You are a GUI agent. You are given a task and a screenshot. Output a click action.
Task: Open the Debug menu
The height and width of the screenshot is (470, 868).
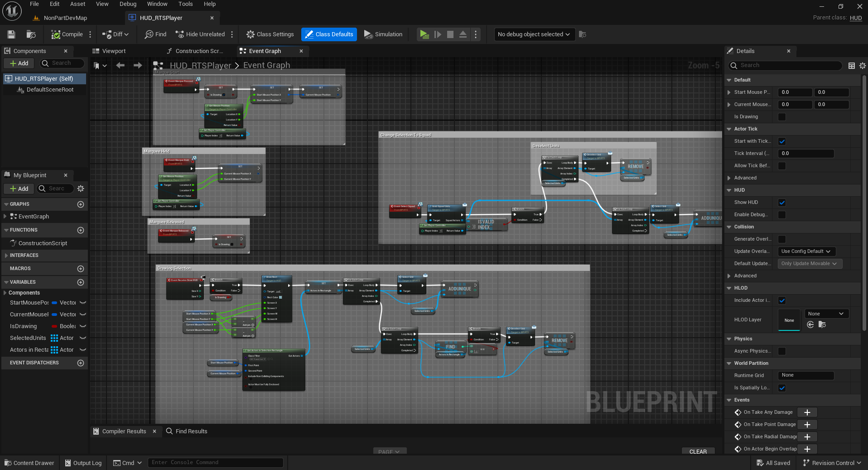(128, 4)
